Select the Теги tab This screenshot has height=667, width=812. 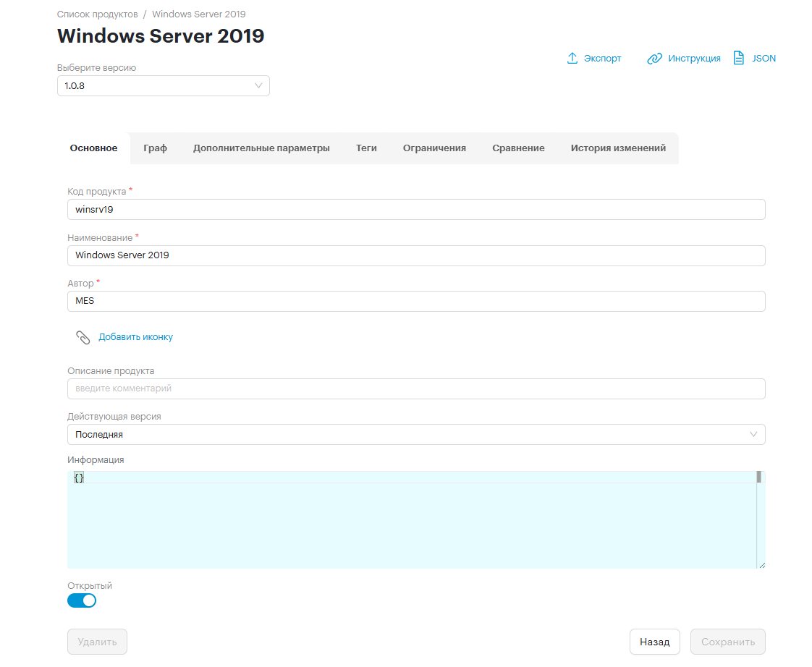point(366,148)
